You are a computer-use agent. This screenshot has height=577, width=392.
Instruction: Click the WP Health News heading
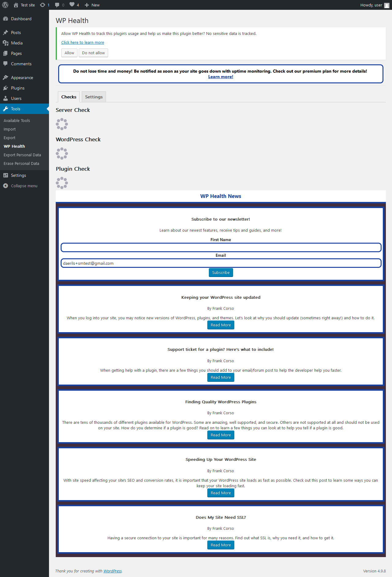pyautogui.click(x=221, y=196)
